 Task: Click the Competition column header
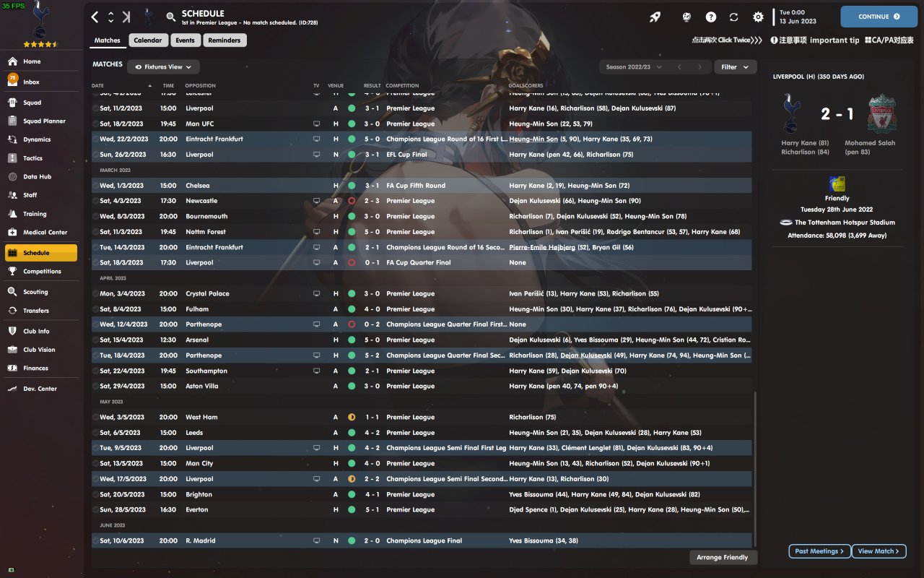(402, 86)
